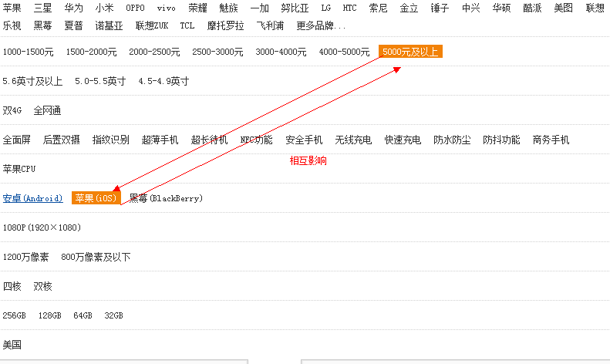This screenshot has height=364, width=610.
Task: Toggle the selected 苹果(iOS) system filter
Action: pos(96,198)
